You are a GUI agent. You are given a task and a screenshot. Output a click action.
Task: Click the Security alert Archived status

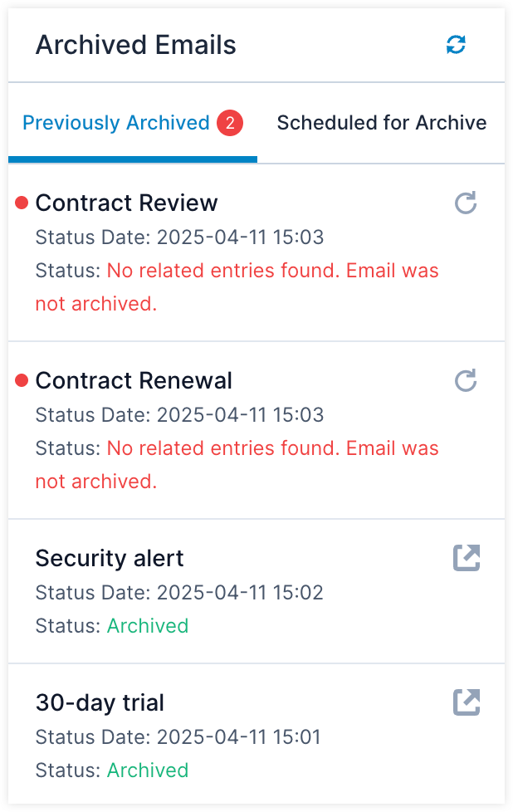pos(148,625)
